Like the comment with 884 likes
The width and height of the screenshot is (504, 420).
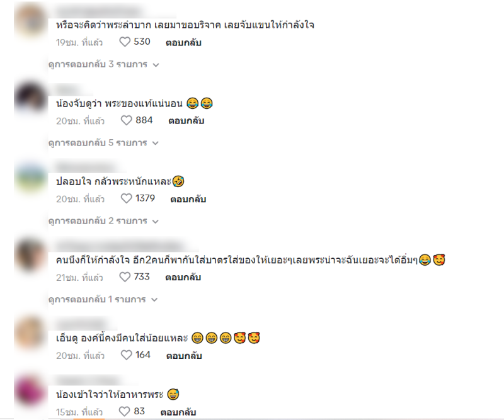(127, 120)
